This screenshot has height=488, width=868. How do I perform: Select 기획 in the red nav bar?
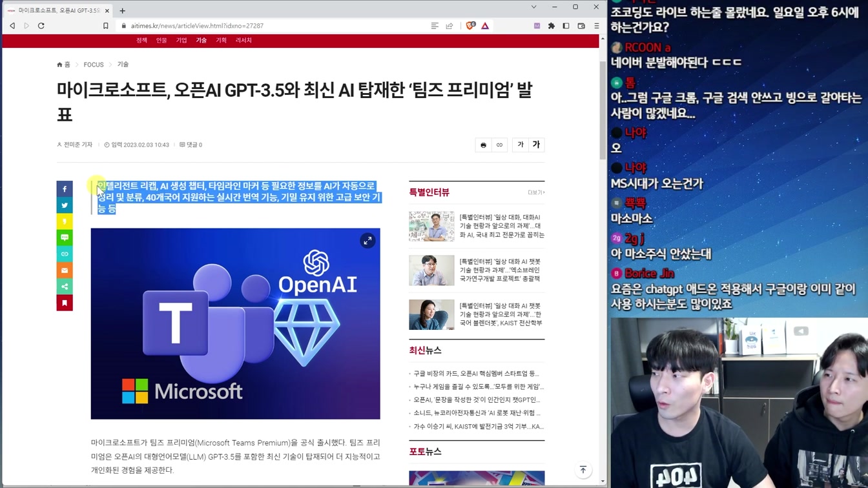(222, 40)
